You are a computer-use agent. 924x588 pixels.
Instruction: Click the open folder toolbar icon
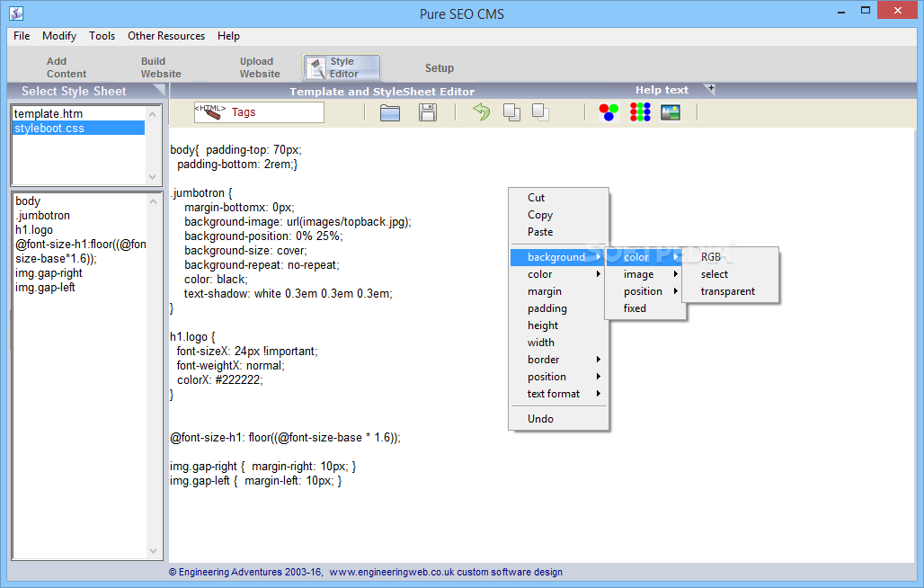389,112
